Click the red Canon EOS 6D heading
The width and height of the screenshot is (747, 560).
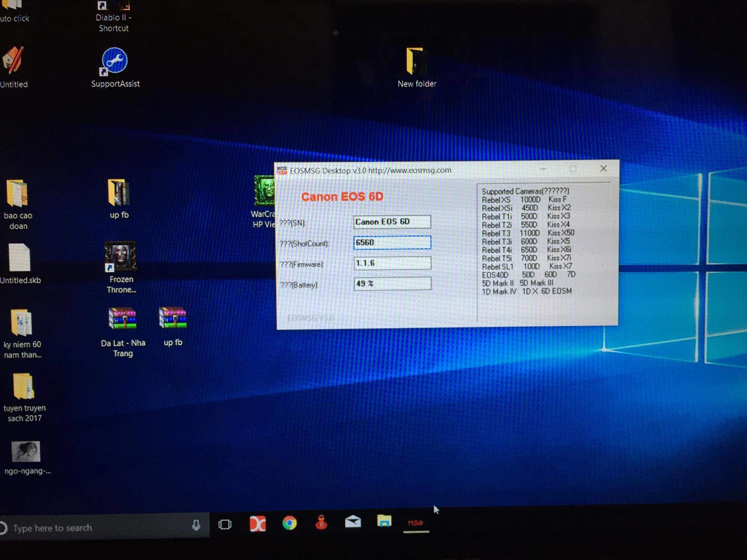click(342, 197)
